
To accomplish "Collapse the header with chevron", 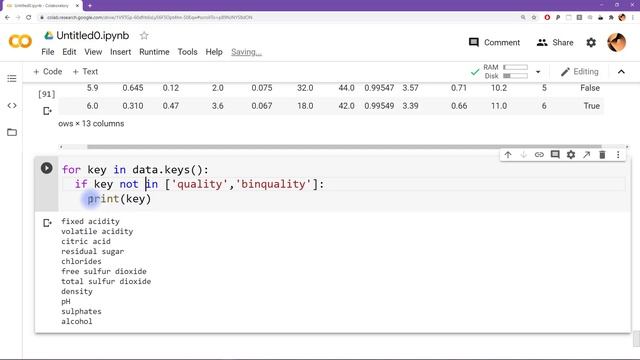I will tap(621, 72).
